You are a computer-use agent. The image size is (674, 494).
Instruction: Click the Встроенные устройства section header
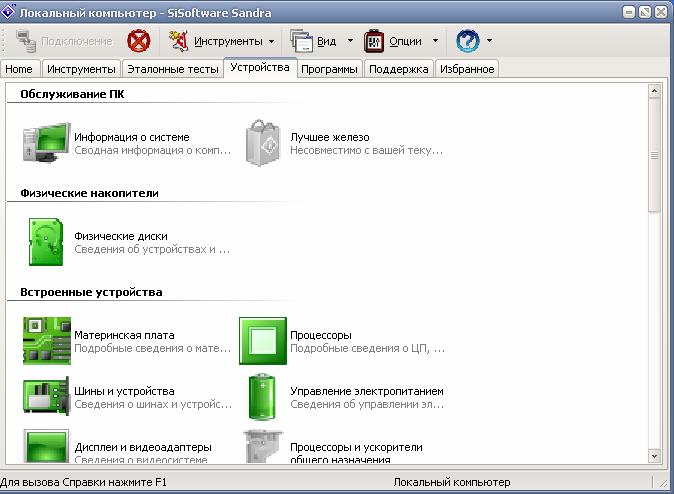point(91,292)
